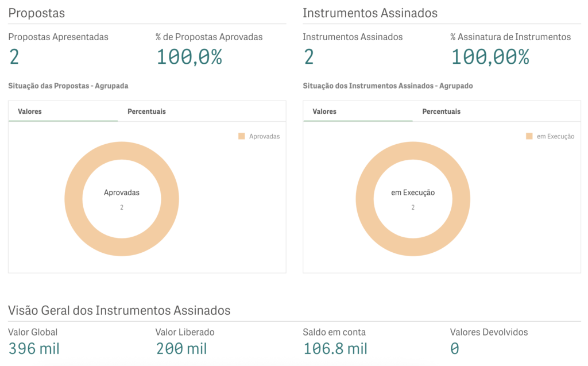Switch to Percentuais tab in Propostas chart
Viewport: 588px width, 366px height.
coord(146,111)
